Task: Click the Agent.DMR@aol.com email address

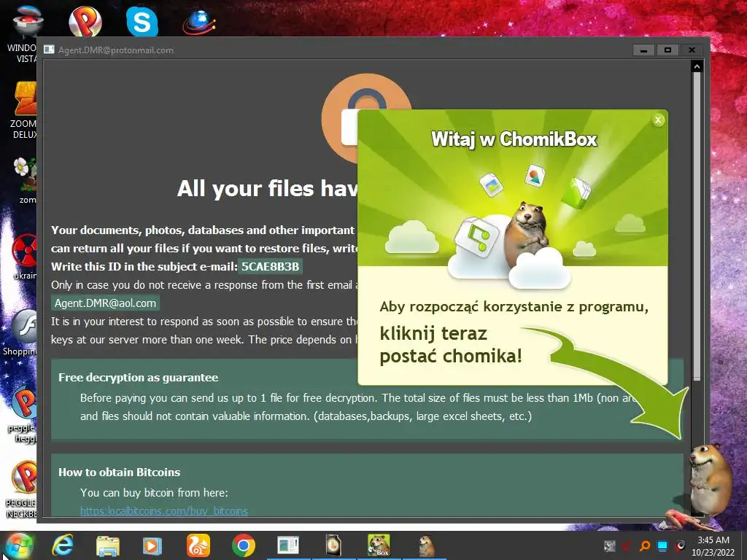Action: click(105, 303)
